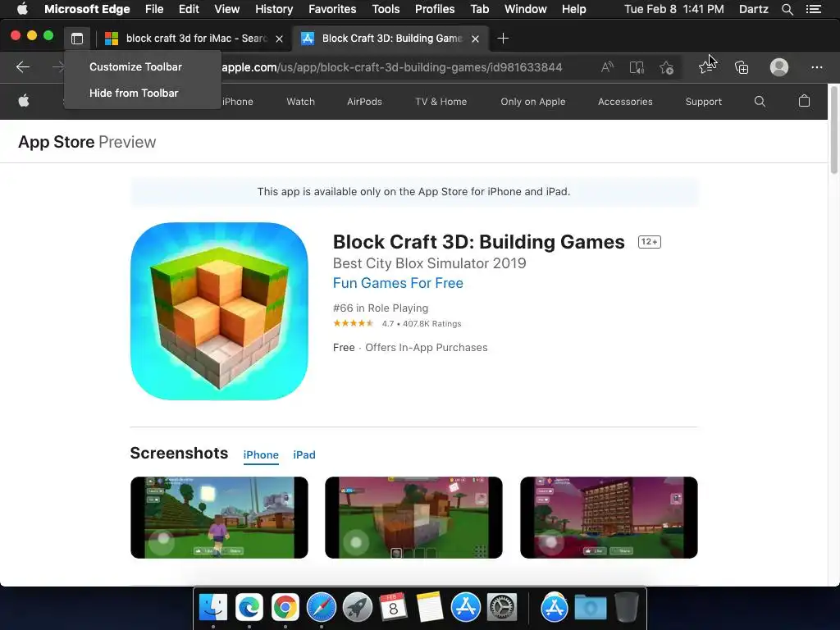The image size is (840, 630).
Task: Open Calendar in the Dock
Action: click(393, 608)
